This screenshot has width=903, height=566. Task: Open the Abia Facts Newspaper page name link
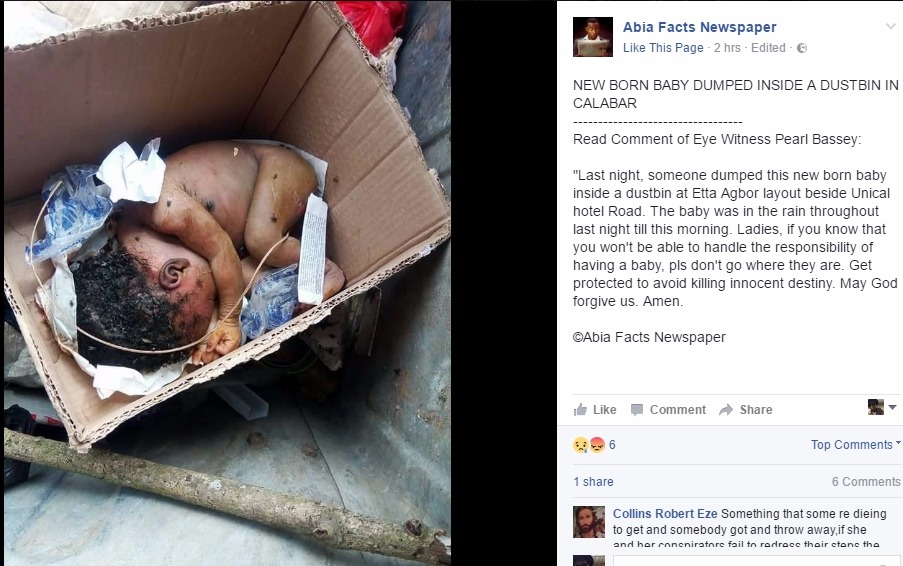[x=700, y=27]
